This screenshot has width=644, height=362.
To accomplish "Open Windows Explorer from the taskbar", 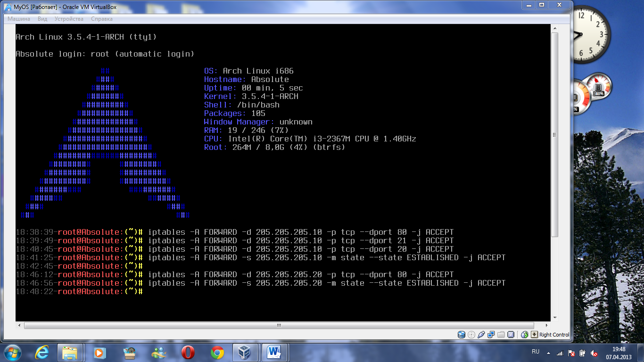I will pos(70,353).
